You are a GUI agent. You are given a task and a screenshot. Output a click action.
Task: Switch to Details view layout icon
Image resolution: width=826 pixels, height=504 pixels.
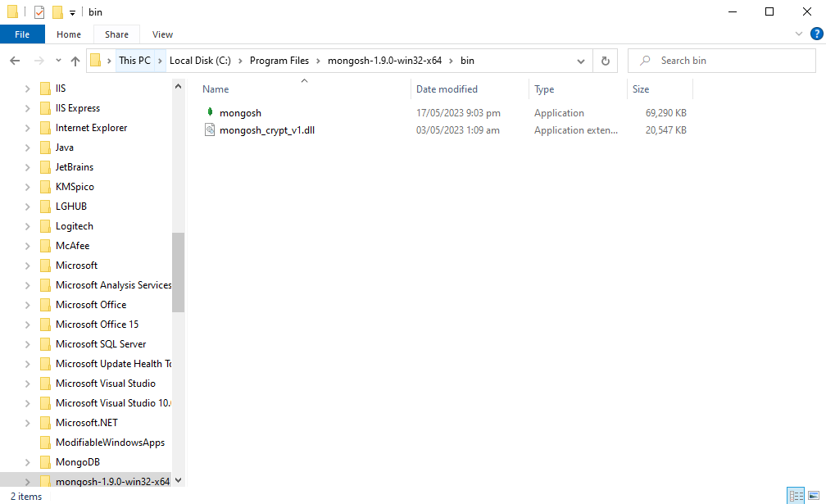click(x=796, y=496)
